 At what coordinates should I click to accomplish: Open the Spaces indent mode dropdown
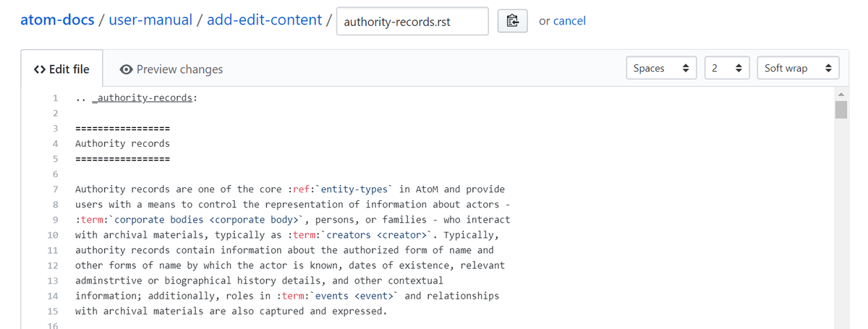tap(660, 68)
